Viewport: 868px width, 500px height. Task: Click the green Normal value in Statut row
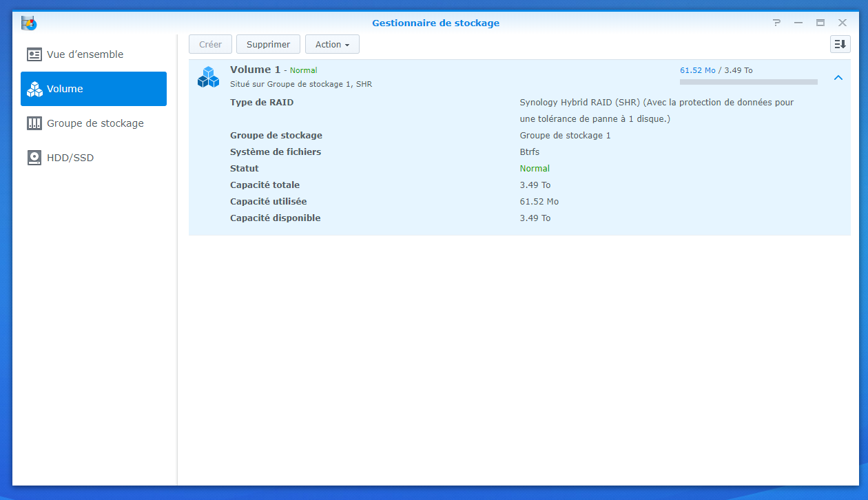click(535, 169)
